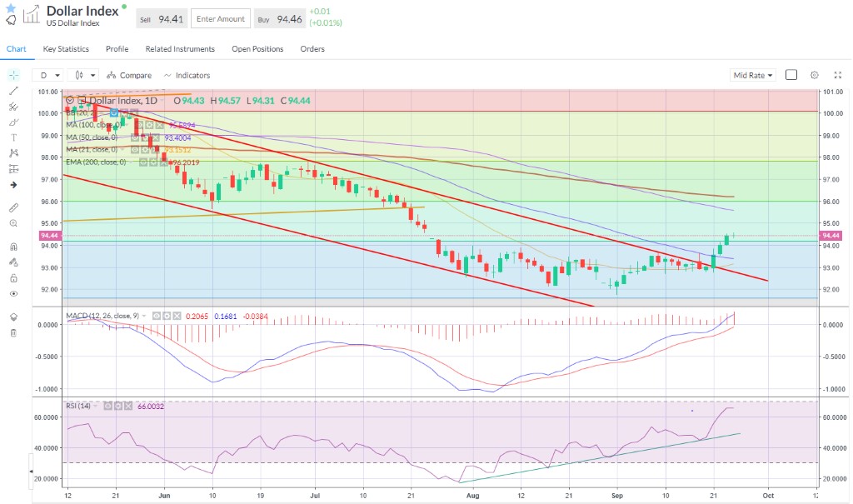Open MA (21) settings gear
This screenshot has height=504, width=853.
(143, 150)
